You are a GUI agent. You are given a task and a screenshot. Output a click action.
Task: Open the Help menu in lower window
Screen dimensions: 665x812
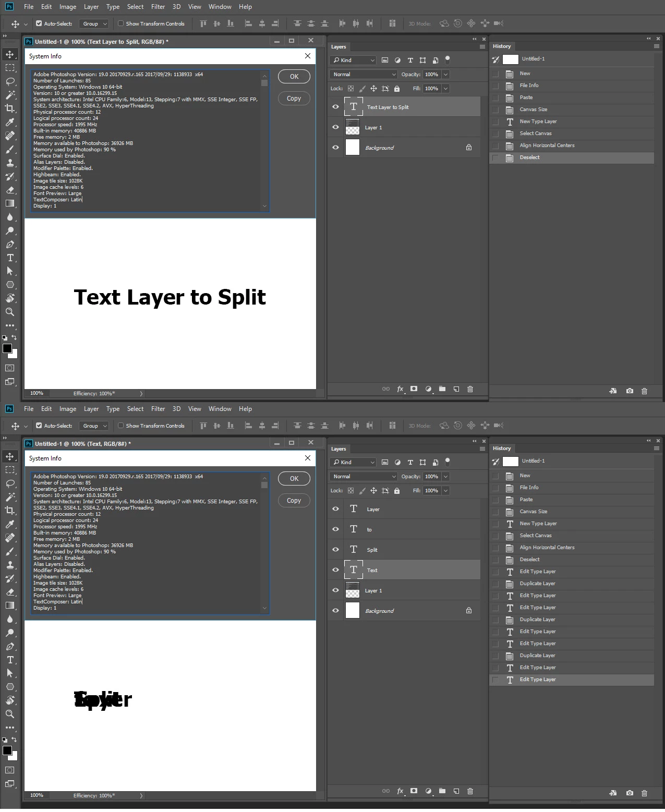245,409
